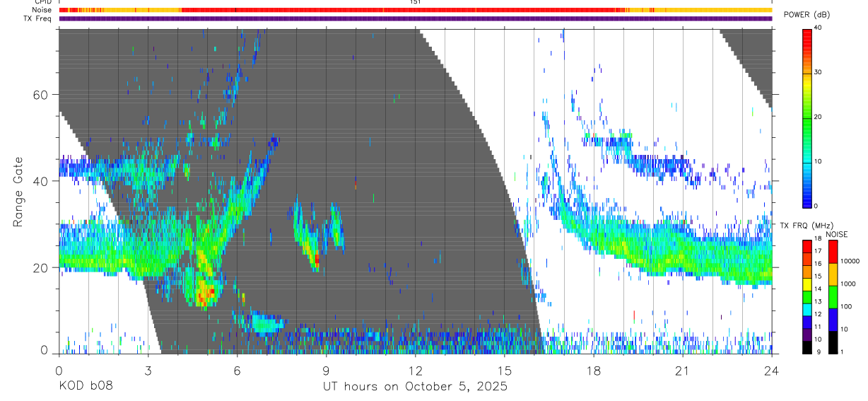
Task: Click the "15" UT hour tick label
Action: [504, 370]
